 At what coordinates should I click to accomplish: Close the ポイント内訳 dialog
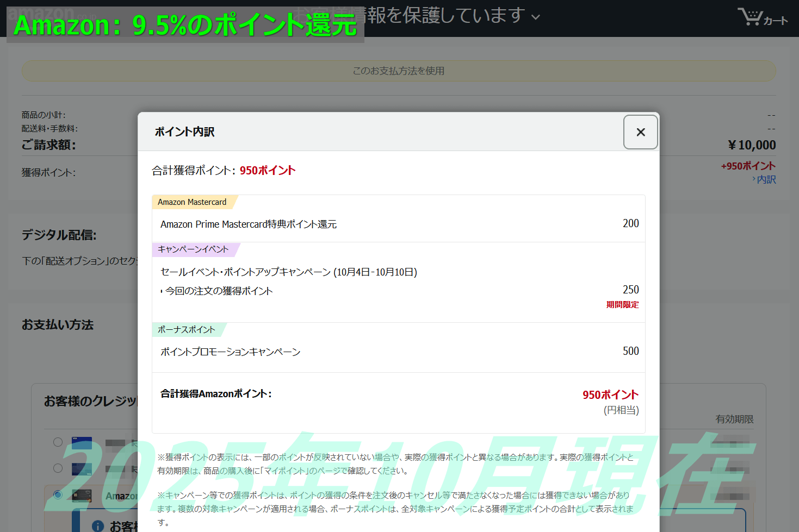coord(640,132)
